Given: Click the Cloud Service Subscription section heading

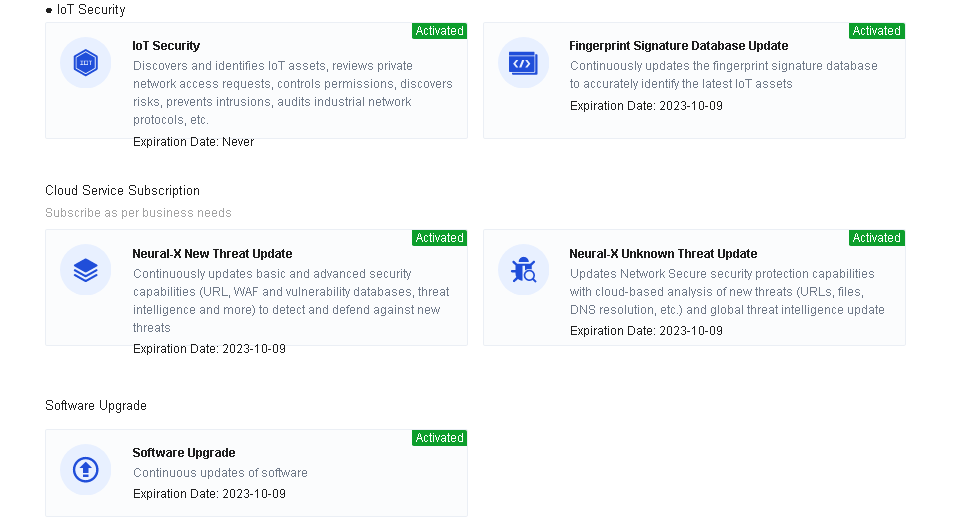Looking at the screenshot, I should [122, 191].
